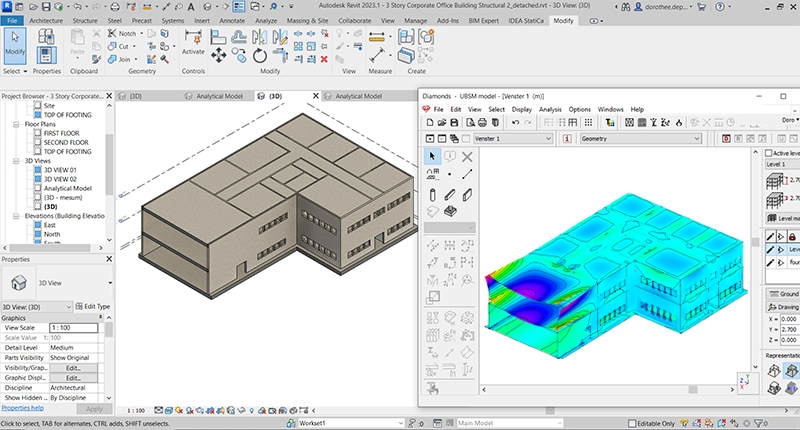Open the Venster 1 dropdown in Diamonds
This screenshot has height=430, width=800.
coord(513,139)
